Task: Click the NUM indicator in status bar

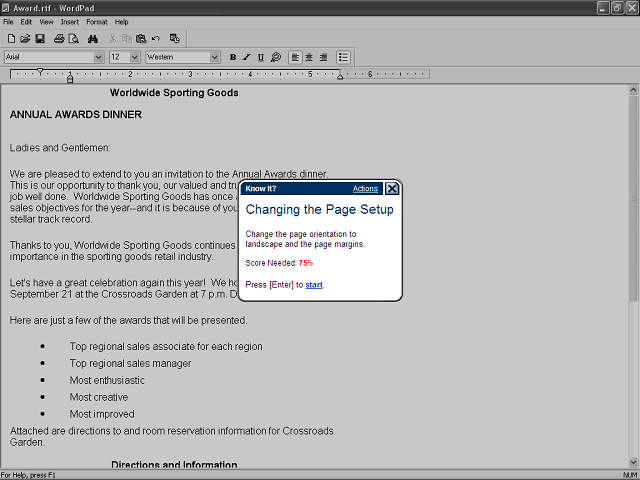Action: (631, 475)
